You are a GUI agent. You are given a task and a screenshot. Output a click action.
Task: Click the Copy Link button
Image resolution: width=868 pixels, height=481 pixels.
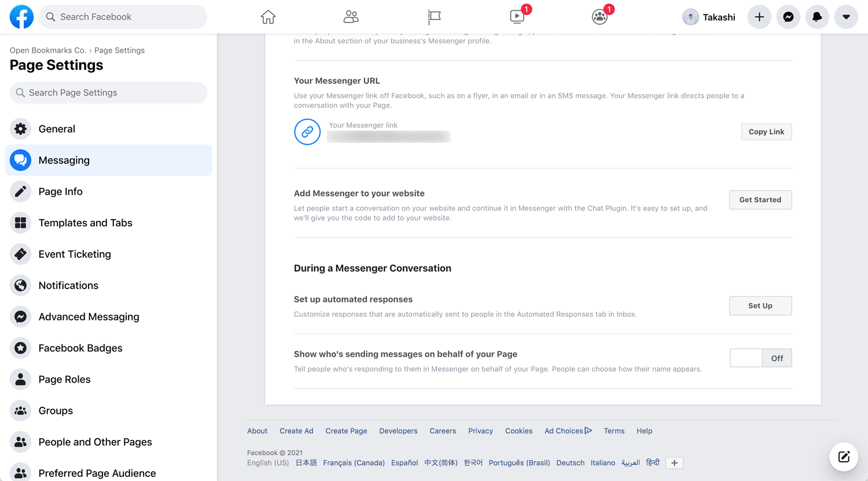tap(766, 132)
